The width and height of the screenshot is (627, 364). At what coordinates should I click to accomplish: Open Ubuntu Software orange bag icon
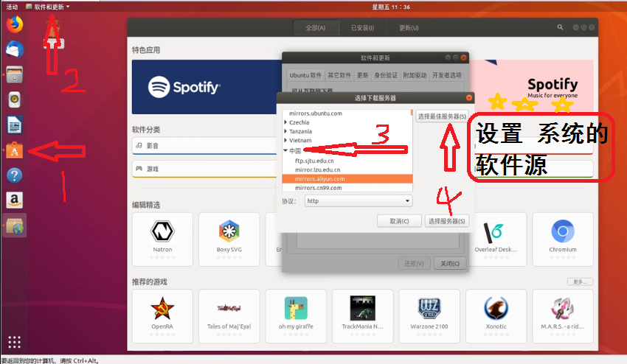click(15, 150)
